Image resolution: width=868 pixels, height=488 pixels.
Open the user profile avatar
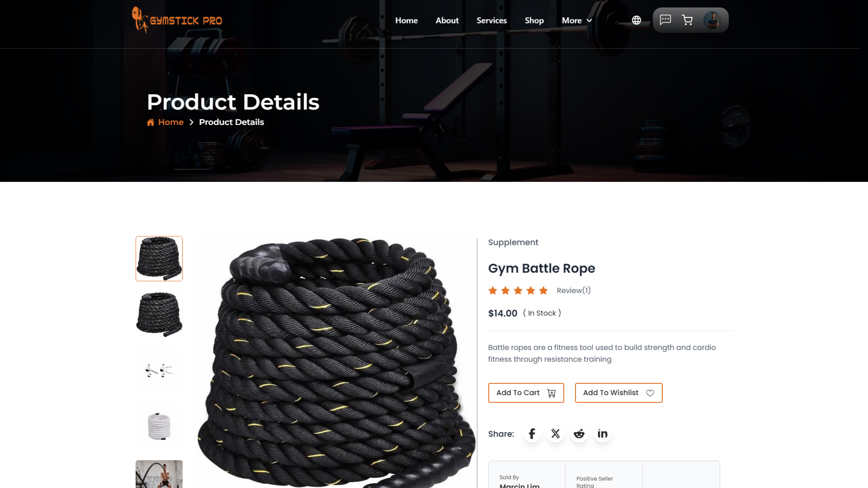pyautogui.click(x=712, y=20)
